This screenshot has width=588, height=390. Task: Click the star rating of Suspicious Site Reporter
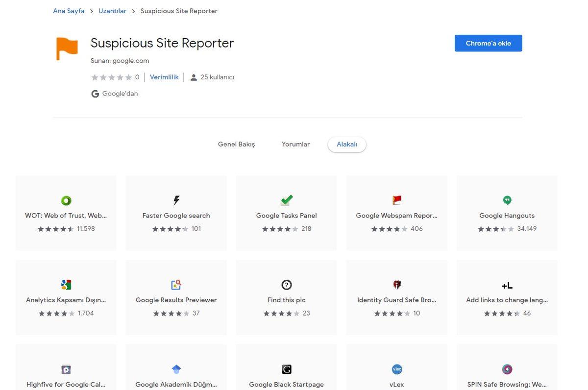110,77
